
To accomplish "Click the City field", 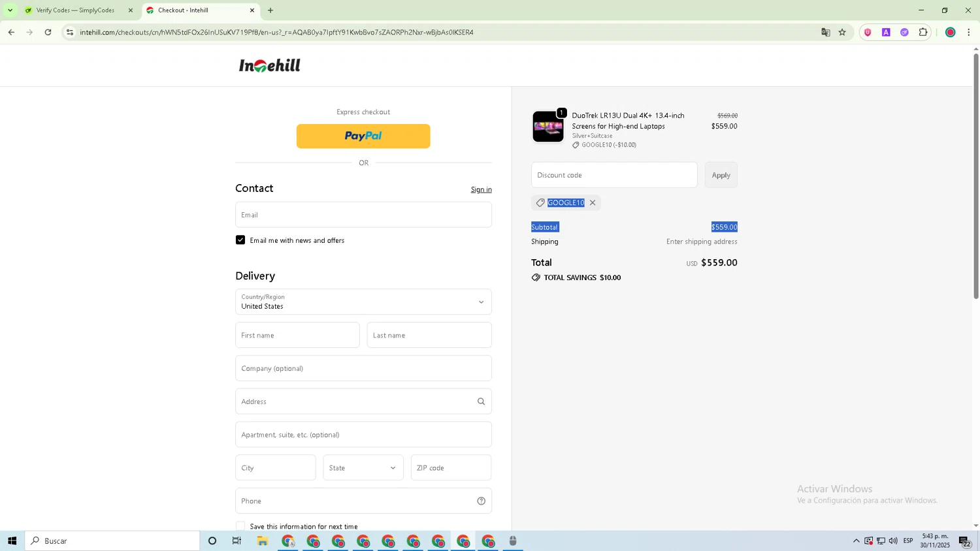I will pyautogui.click(x=275, y=467).
